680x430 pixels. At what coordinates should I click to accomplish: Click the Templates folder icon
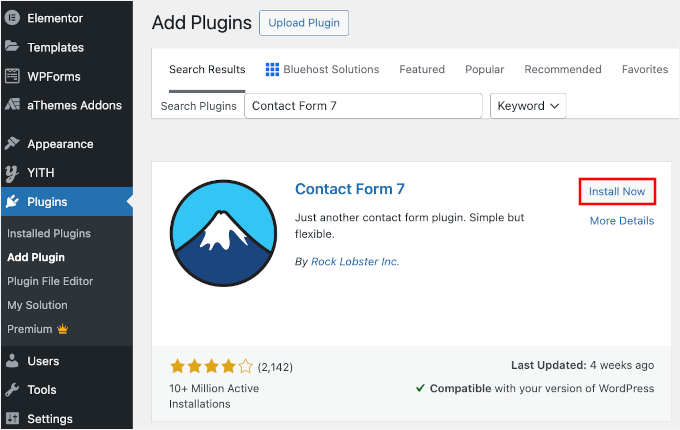pos(12,47)
